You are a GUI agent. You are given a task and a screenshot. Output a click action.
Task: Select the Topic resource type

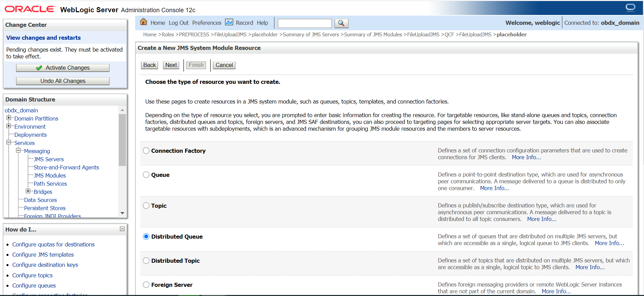[x=146, y=206]
